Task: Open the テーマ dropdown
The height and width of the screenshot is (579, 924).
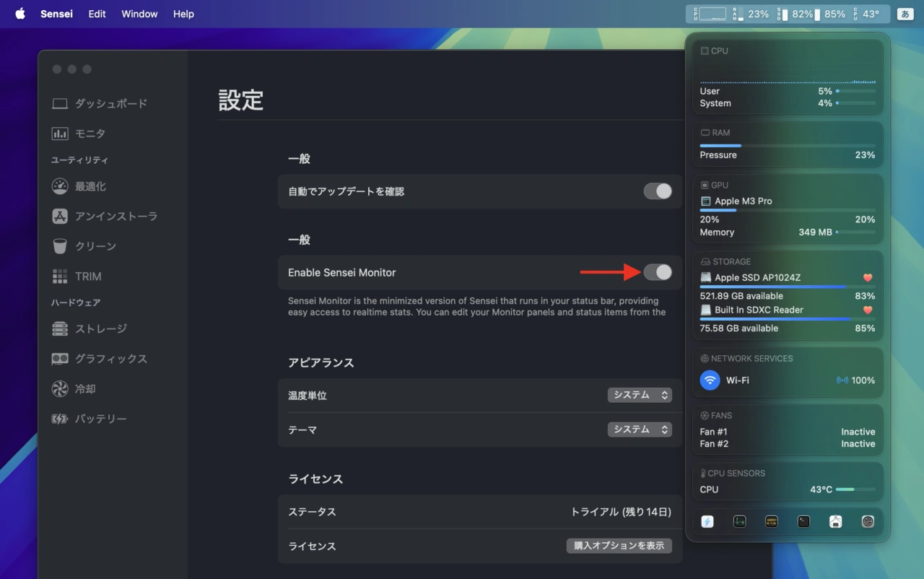Action: [x=640, y=430]
